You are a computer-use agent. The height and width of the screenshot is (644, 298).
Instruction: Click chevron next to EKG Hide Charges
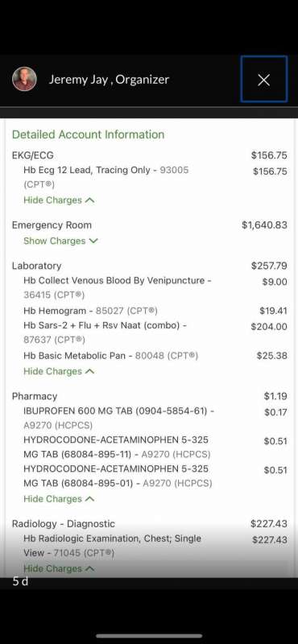pos(90,200)
